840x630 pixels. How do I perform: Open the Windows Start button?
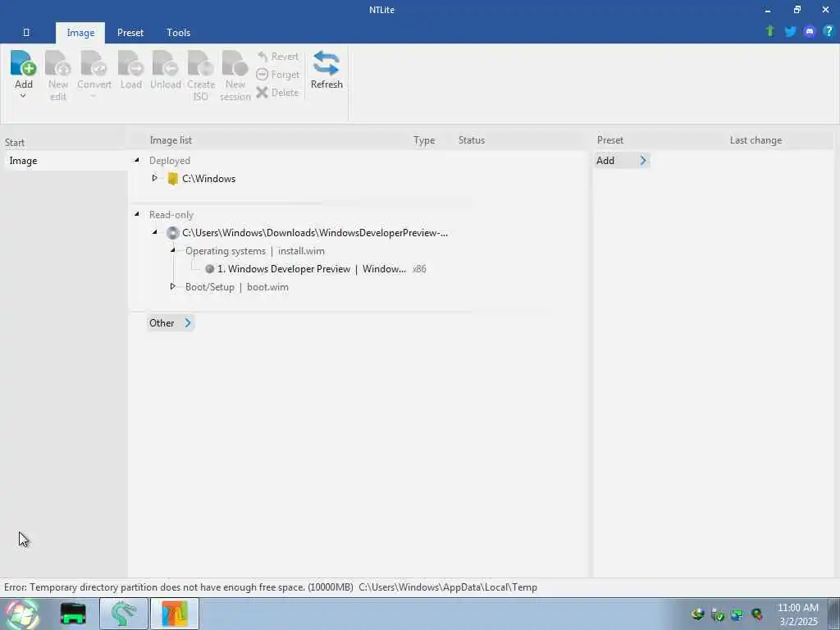22,614
